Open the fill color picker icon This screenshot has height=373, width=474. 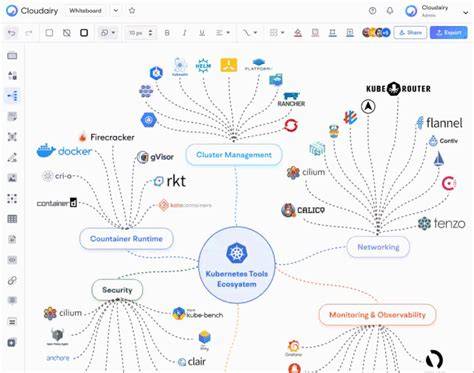click(x=298, y=33)
